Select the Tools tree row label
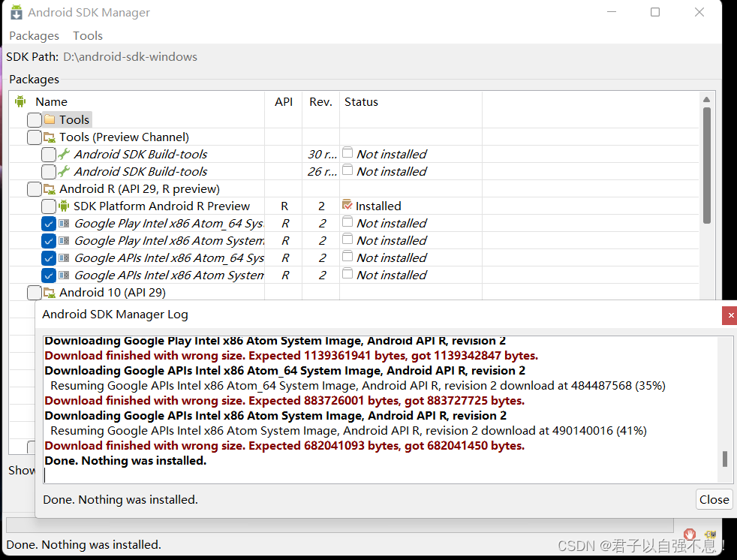The height and width of the screenshot is (560, 737). (74, 120)
